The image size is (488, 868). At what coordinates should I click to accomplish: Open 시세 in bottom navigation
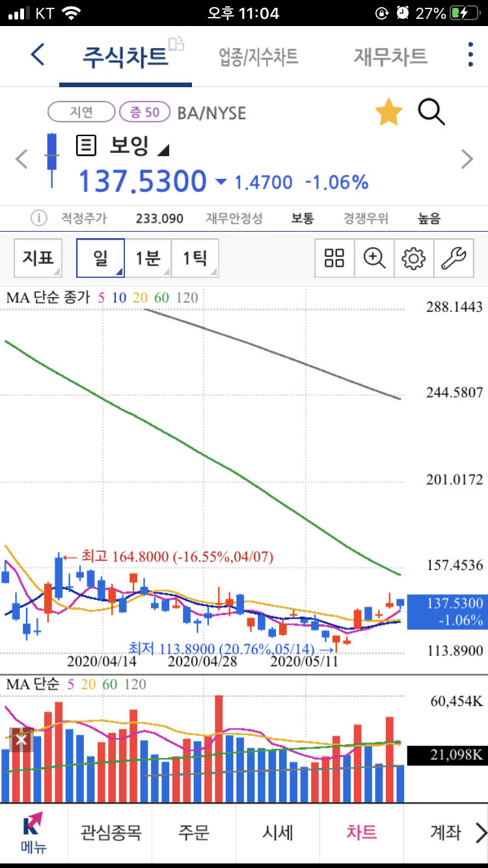(278, 832)
